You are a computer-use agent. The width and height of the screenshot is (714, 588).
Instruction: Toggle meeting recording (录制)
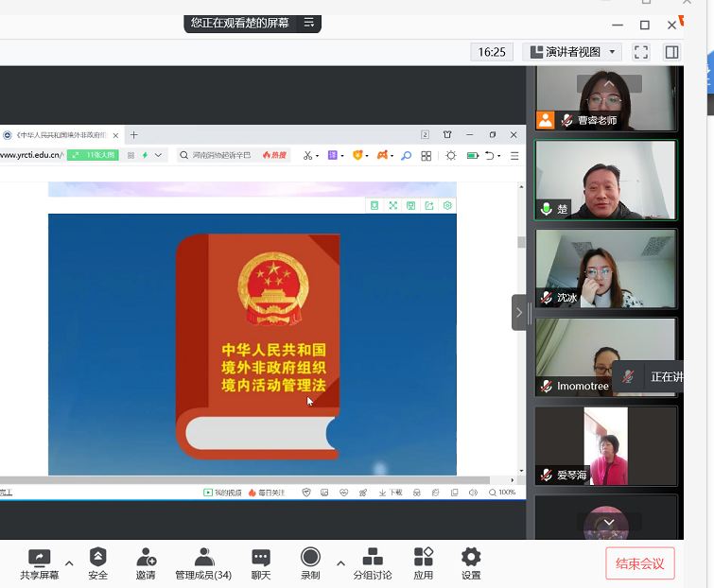tap(310, 563)
